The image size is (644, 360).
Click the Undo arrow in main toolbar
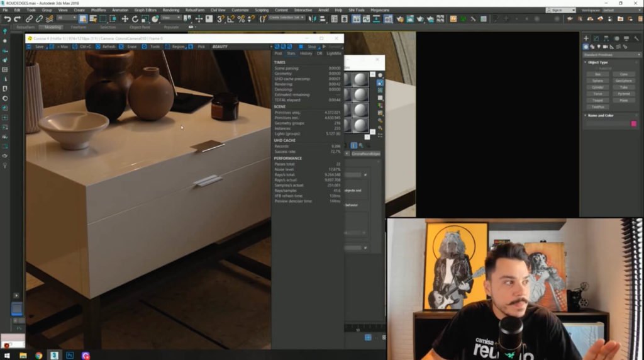(x=7, y=19)
